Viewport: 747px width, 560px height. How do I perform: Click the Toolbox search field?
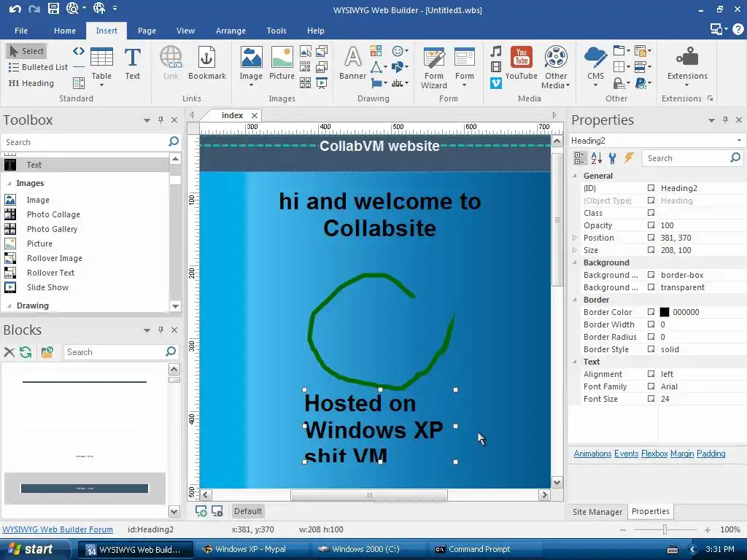pos(84,142)
